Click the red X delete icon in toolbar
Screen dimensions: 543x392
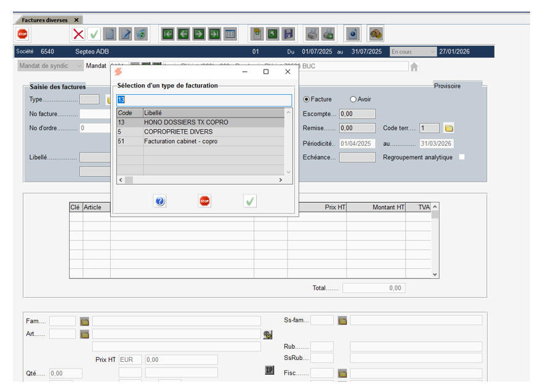coord(78,34)
